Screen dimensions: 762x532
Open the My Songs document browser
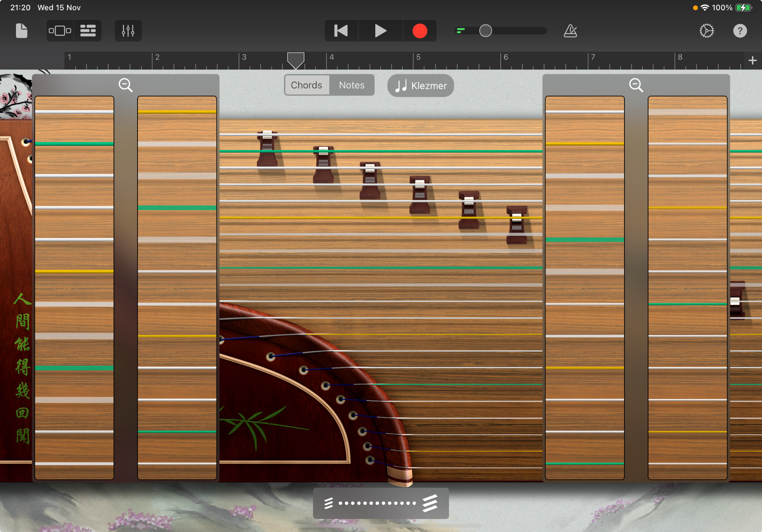tap(22, 30)
